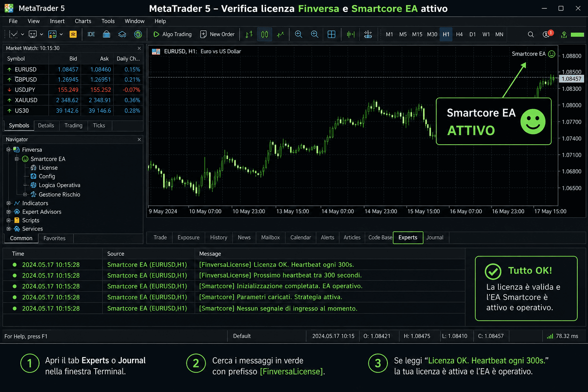Click the Config icon in Navigator tree
588x392 pixels.
[33, 176]
